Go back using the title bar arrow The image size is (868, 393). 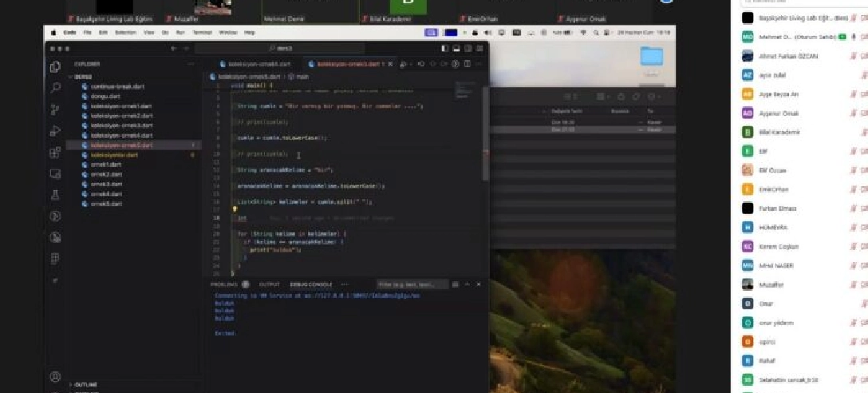[174, 49]
